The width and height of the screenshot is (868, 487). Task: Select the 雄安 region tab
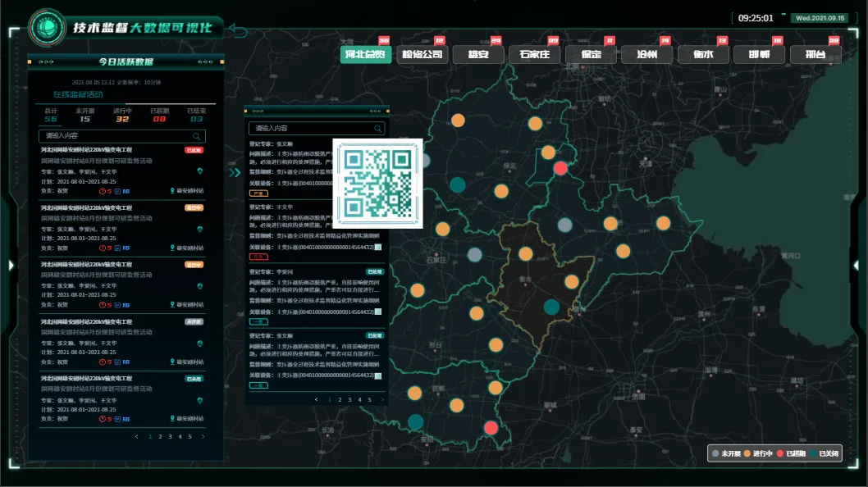tap(478, 54)
